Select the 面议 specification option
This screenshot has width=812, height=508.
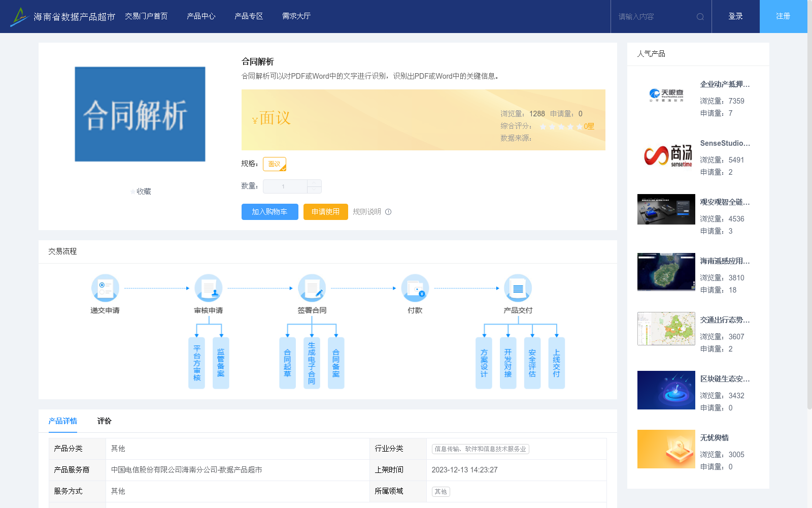click(x=275, y=164)
